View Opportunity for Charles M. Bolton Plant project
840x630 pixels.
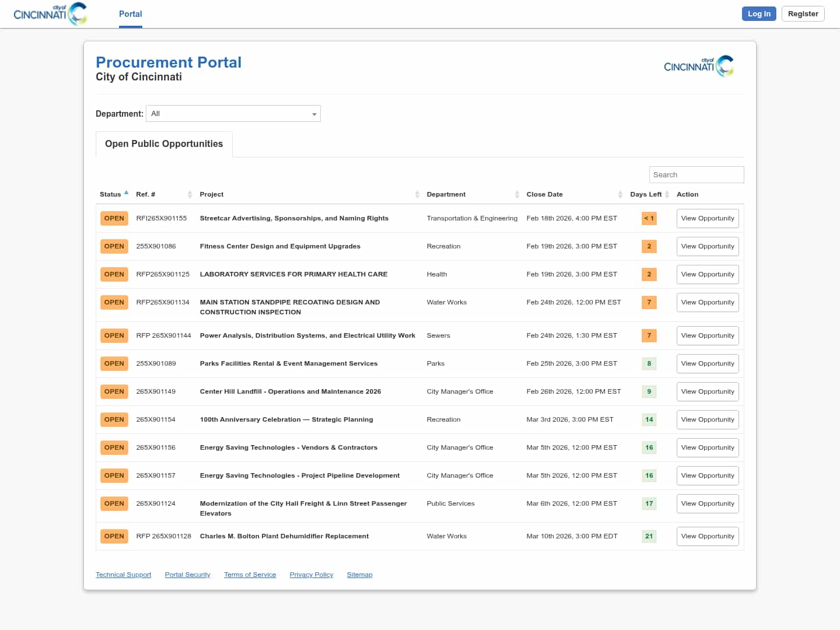pos(707,537)
